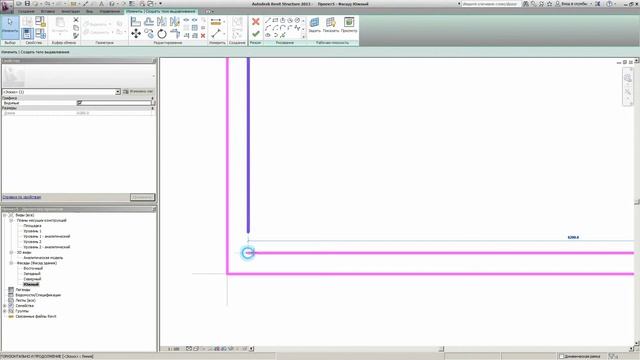Select the Offset tool

pos(149,22)
